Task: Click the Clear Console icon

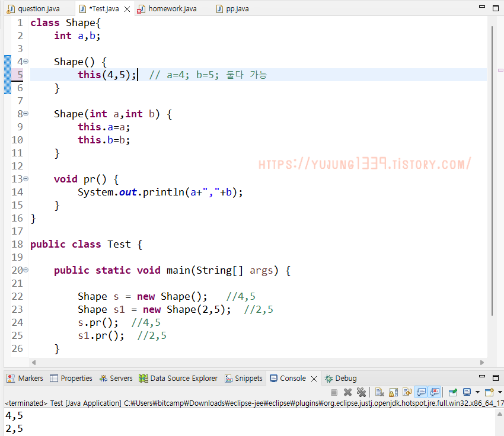Action: click(x=379, y=392)
